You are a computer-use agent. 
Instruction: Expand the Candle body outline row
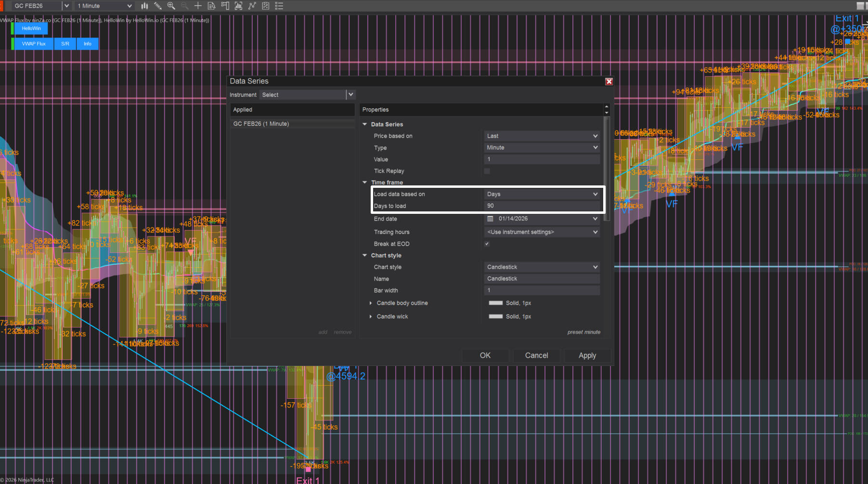[x=370, y=303]
